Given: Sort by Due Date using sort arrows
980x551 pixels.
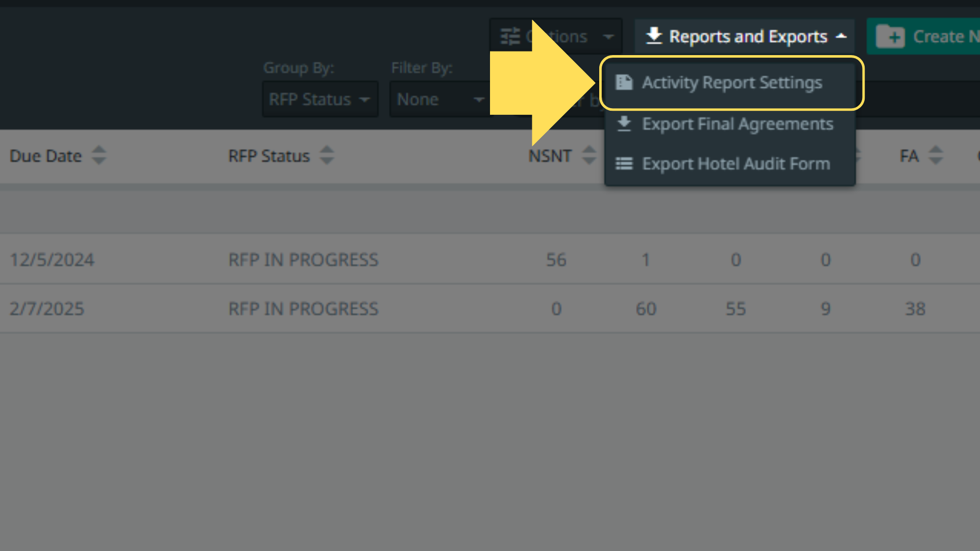Looking at the screenshot, I should 99,155.
